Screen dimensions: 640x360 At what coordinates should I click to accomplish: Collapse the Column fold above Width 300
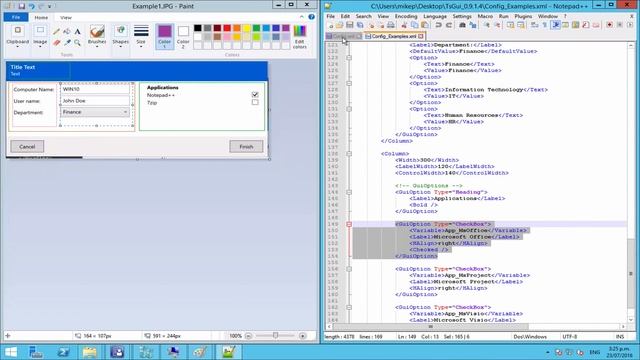349,154
